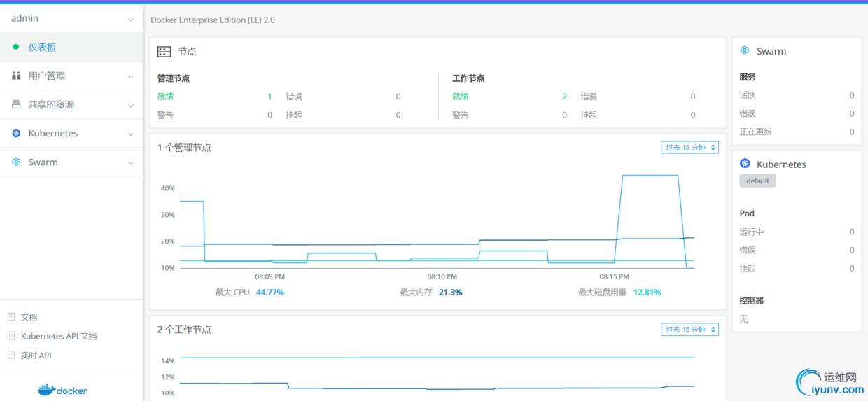This screenshot has height=401, width=868.
Task: Click the default namespace badge
Action: click(757, 181)
